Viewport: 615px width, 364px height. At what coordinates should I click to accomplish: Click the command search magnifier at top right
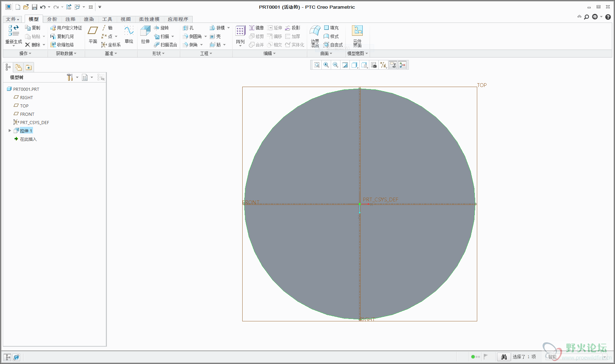click(x=587, y=17)
